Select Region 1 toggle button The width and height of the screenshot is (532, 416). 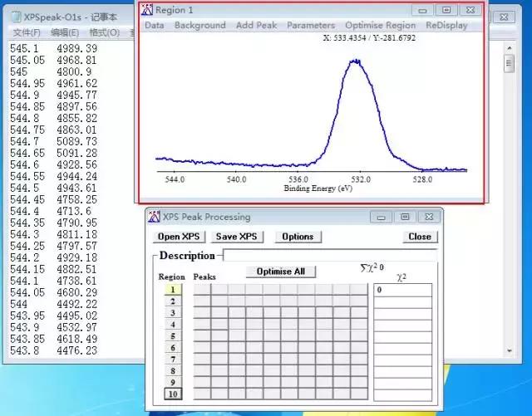pyautogui.click(x=173, y=290)
